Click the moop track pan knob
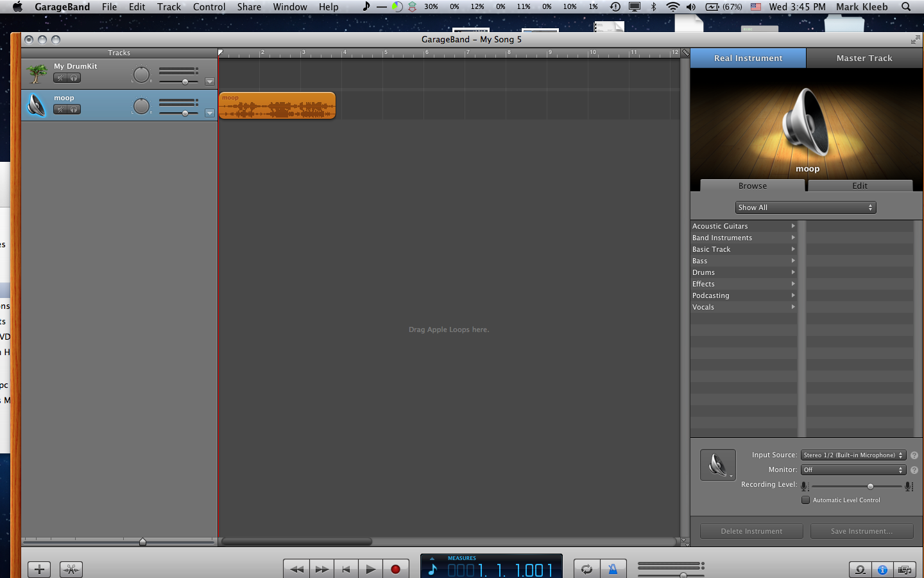Screen dimensions: 924x578 [x=141, y=106]
